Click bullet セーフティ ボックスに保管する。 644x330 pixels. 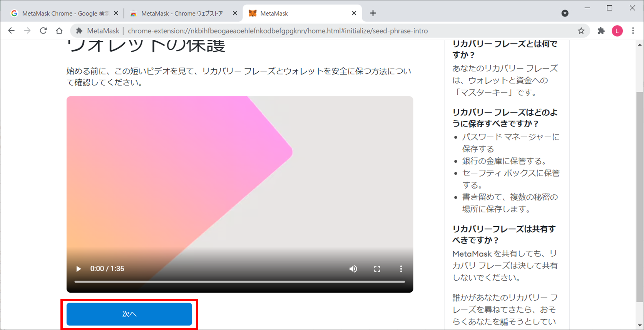pyautogui.click(x=511, y=179)
